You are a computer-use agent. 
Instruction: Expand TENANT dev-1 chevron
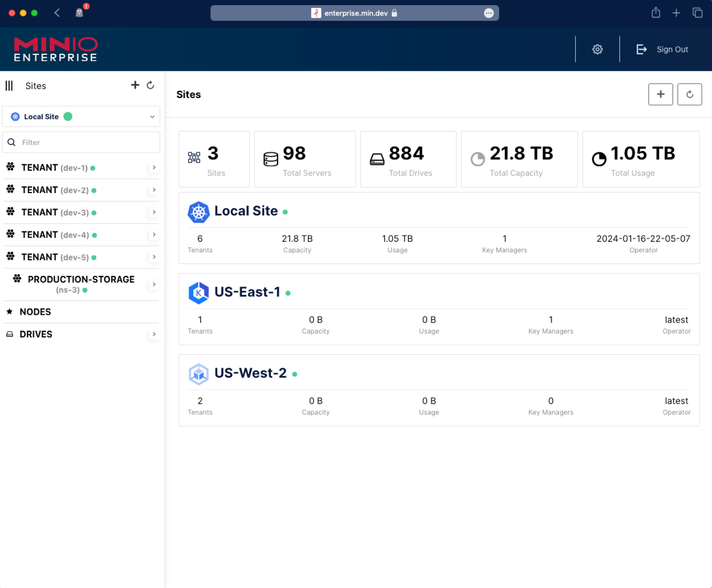[154, 168]
